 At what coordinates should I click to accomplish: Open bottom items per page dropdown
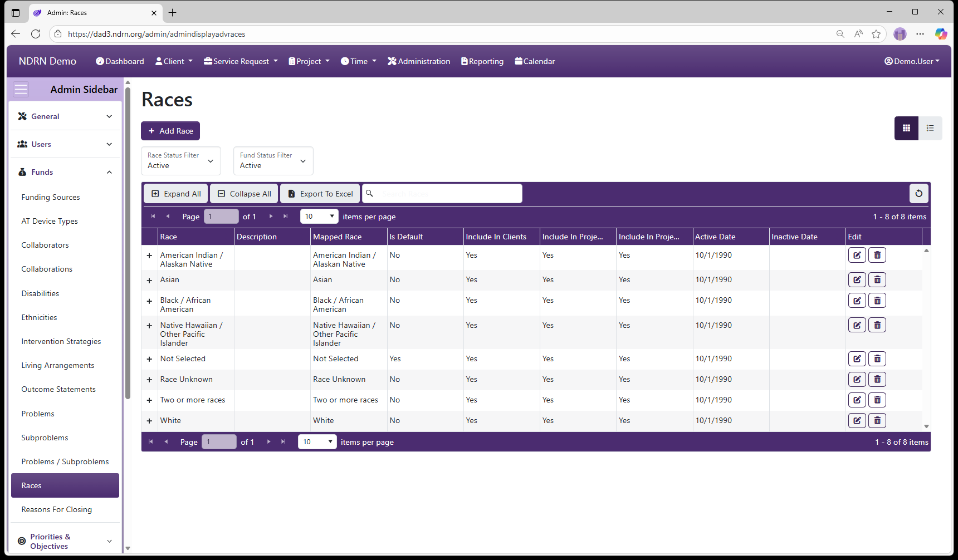pos(317,441)
